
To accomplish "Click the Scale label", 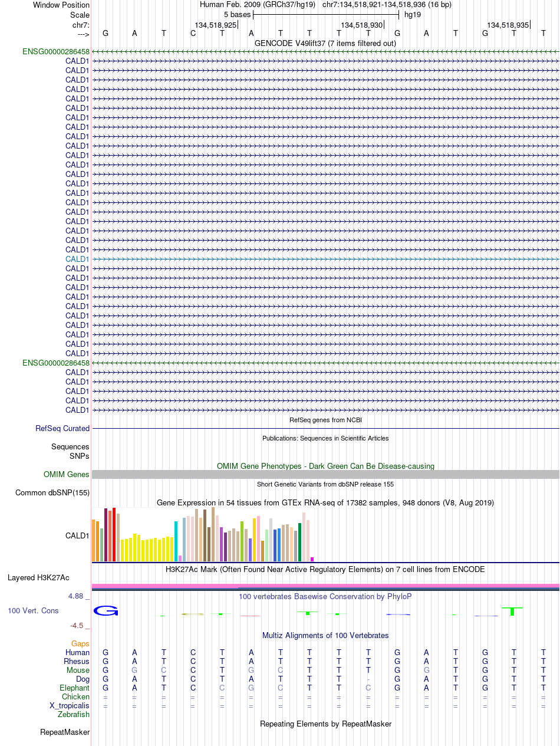I will [80, 15].
